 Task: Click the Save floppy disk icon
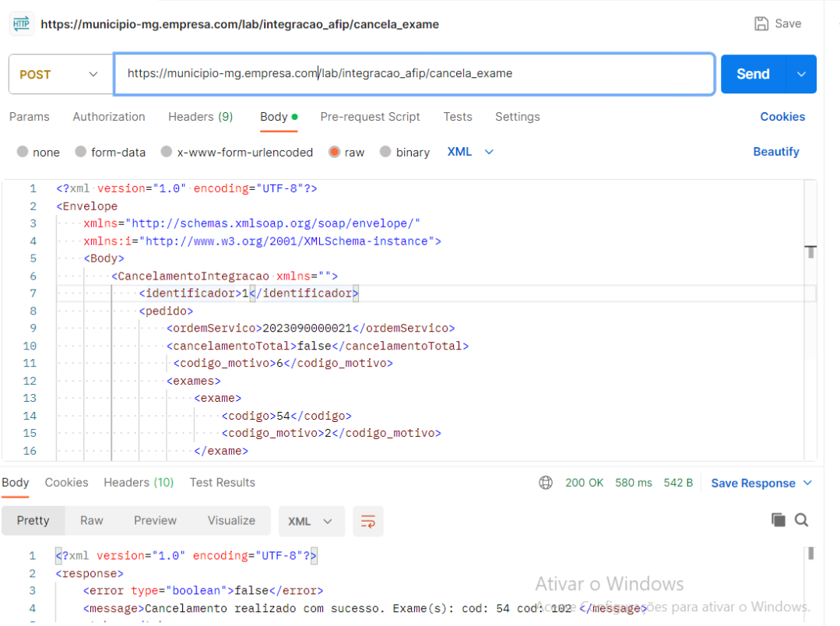(761, 23)
